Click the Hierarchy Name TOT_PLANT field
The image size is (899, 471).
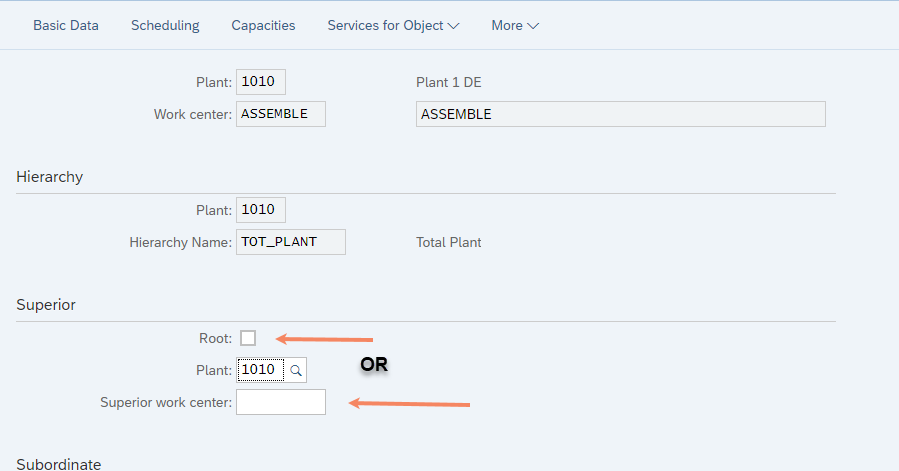pyautogui.click(x=291, y=242)
